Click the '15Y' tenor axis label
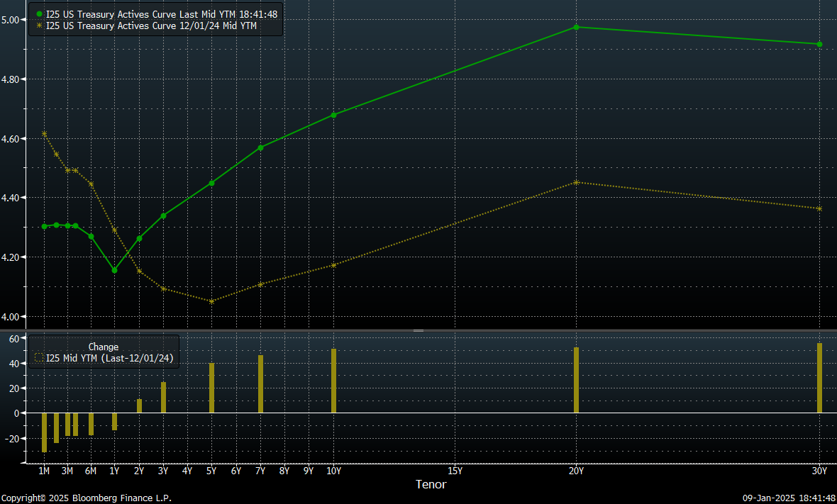 (455, 471)
